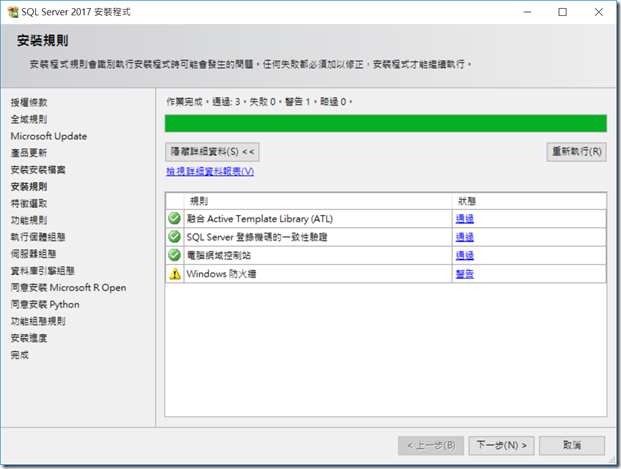
Task: Select the SQL Server 登錄機碼的一致性驗證 rule text
Action: [257, 237]
